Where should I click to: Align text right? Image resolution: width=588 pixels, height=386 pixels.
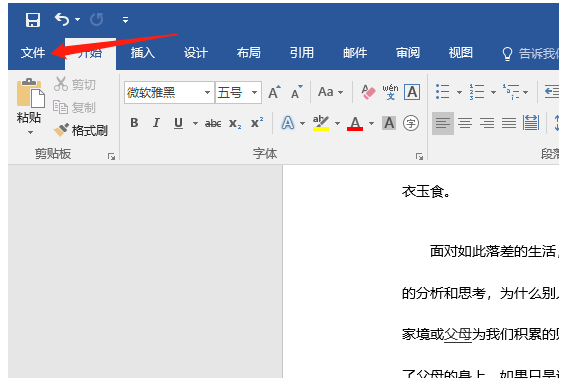pyautogui.click(x=487, y=123)
